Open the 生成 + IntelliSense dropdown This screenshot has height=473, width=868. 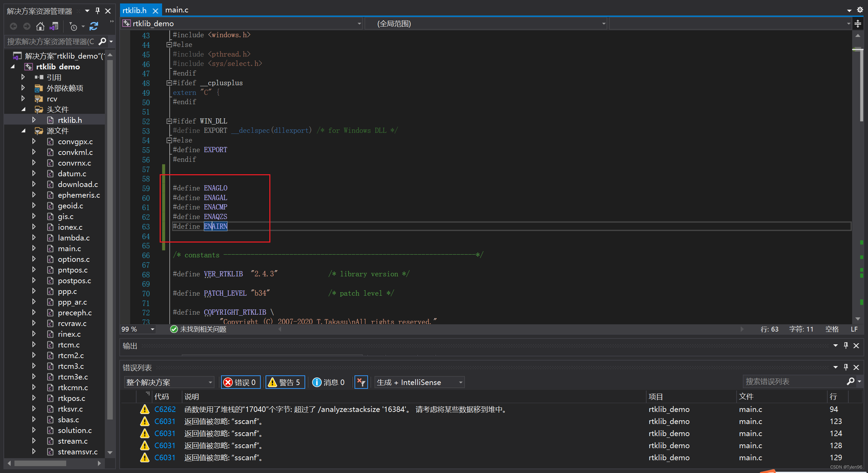click(x=419, y=382)
